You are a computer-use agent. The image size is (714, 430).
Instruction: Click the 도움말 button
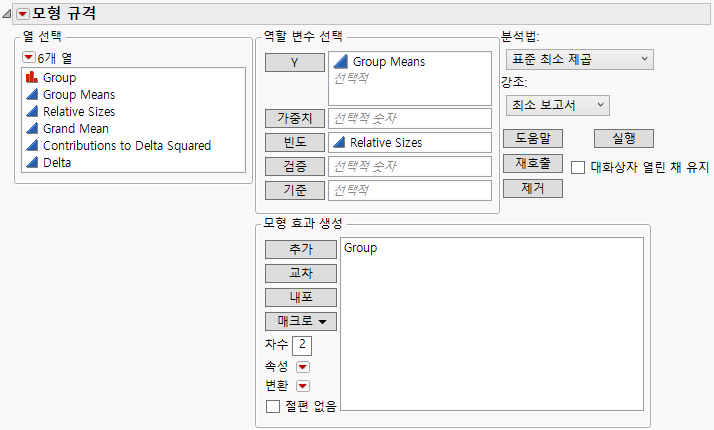pos(533,138)
